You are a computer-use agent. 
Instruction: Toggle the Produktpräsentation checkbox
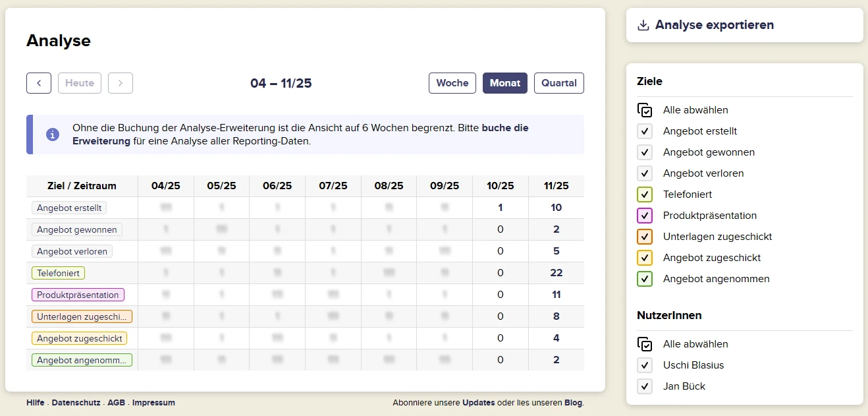(645, 216)
